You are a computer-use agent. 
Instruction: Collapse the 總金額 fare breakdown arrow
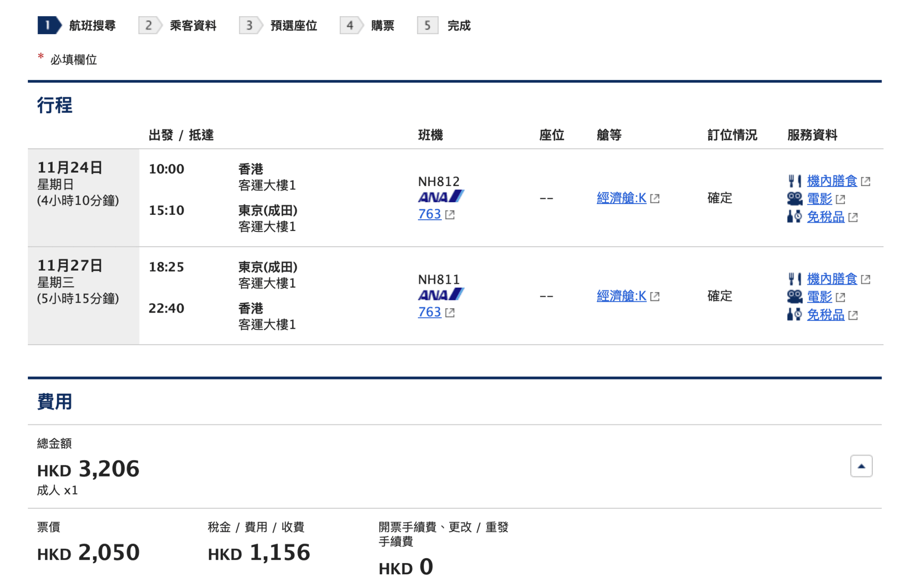(861, 466)
